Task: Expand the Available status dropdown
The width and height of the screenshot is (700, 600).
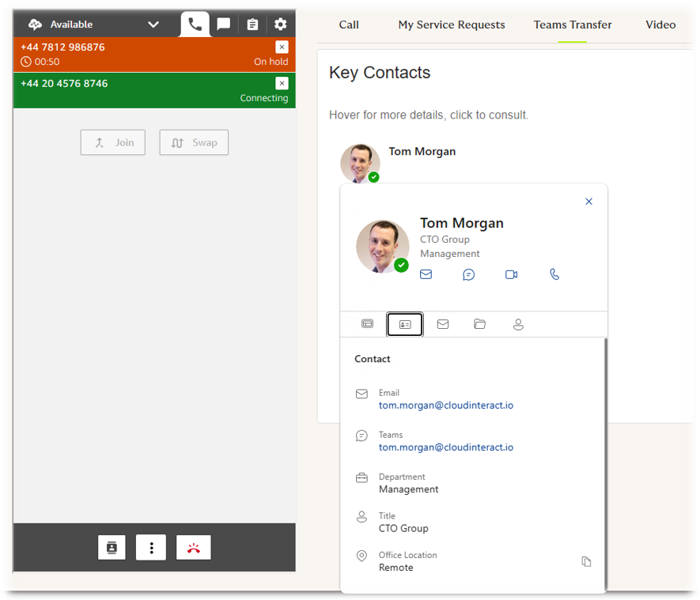Action: (153, 24)
